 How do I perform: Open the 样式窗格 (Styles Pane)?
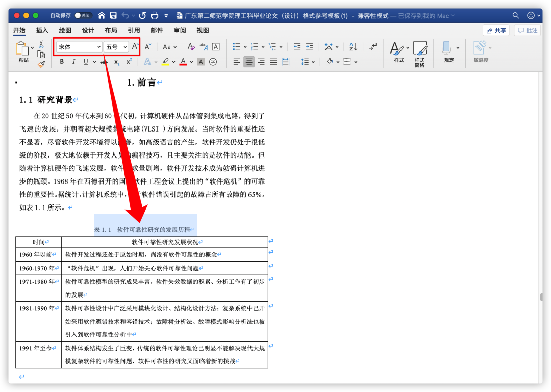coord(419,54)
